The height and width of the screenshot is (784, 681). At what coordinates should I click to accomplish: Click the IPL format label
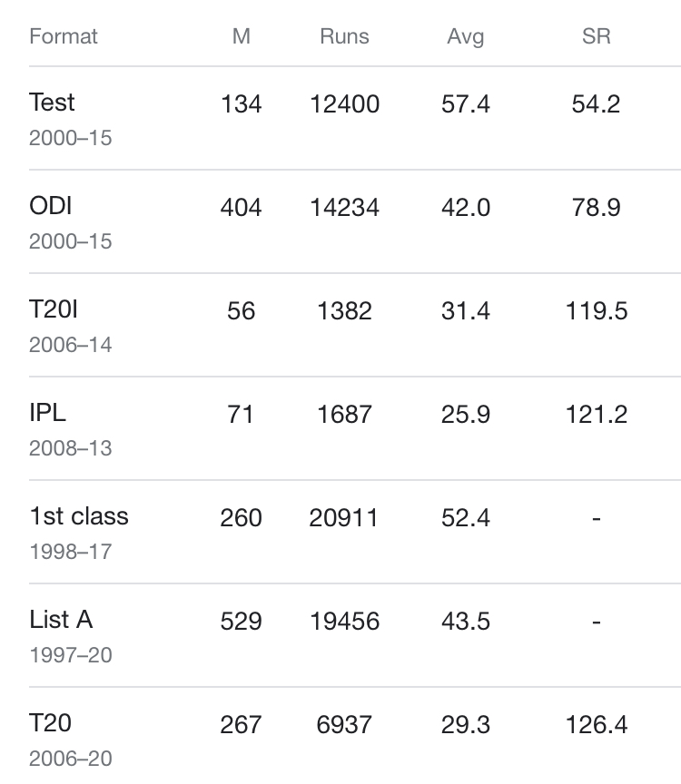[47, 413]
